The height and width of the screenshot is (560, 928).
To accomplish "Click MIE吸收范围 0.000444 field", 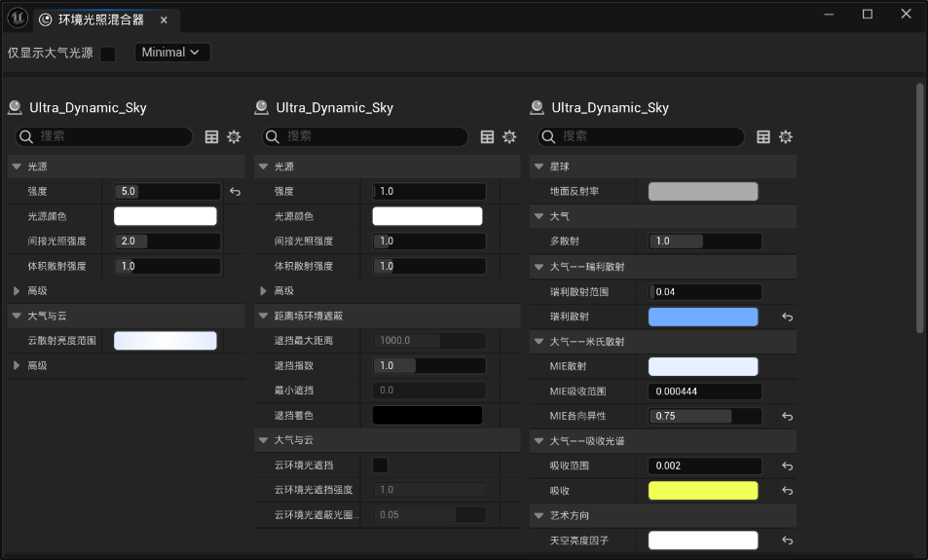I will (x=705, y=392).
